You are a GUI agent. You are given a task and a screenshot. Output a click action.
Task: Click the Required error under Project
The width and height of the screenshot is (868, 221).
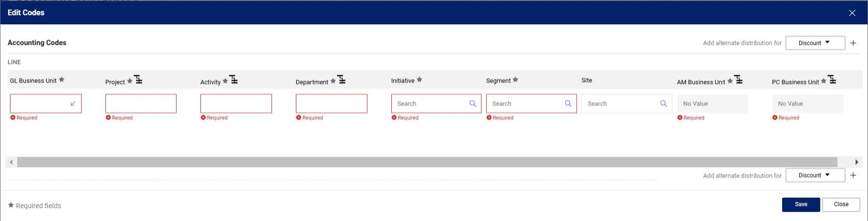click(119, 118)
